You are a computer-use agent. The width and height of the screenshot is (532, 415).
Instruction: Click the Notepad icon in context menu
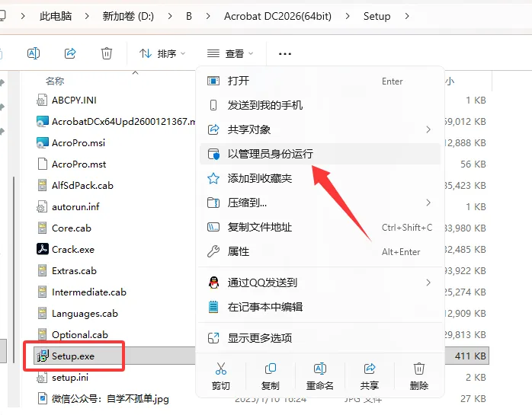(x=213, y=307)
